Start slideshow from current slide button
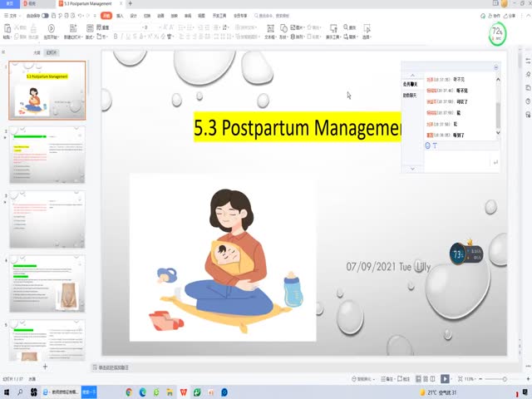 point(52,28)
